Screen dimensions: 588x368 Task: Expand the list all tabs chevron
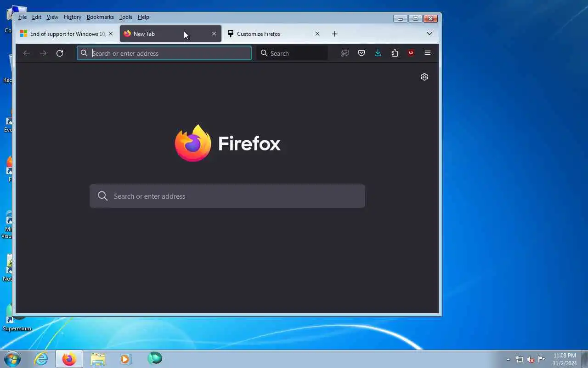click(x=430, y=34)
